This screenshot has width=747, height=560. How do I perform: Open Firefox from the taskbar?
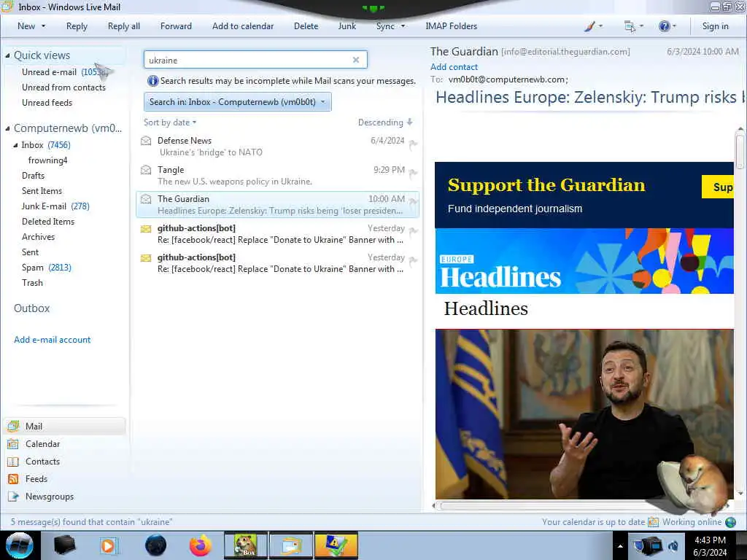coord(200,545)
